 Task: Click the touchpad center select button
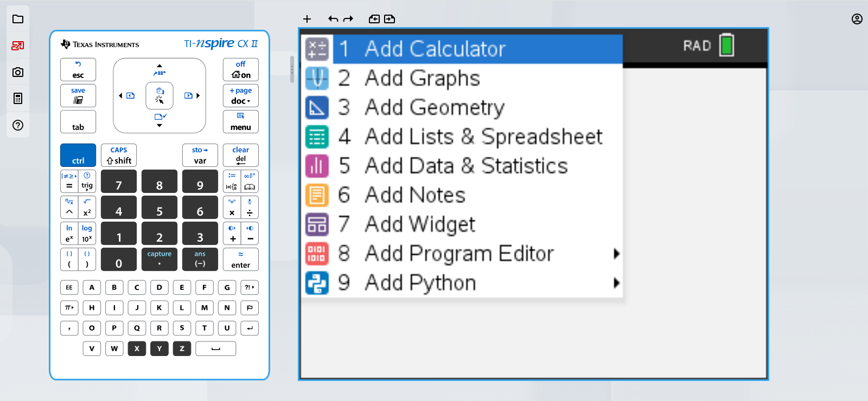[x=159, y=95]
